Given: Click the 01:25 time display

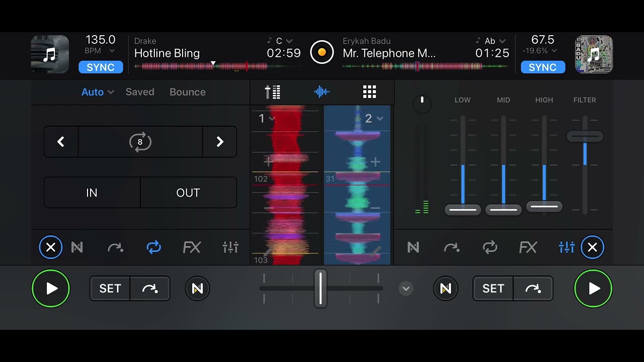Looking at the screenshot, I should click(492, 53).
